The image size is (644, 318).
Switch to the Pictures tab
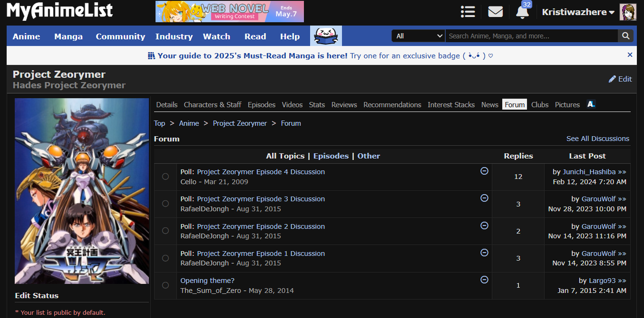568,104
